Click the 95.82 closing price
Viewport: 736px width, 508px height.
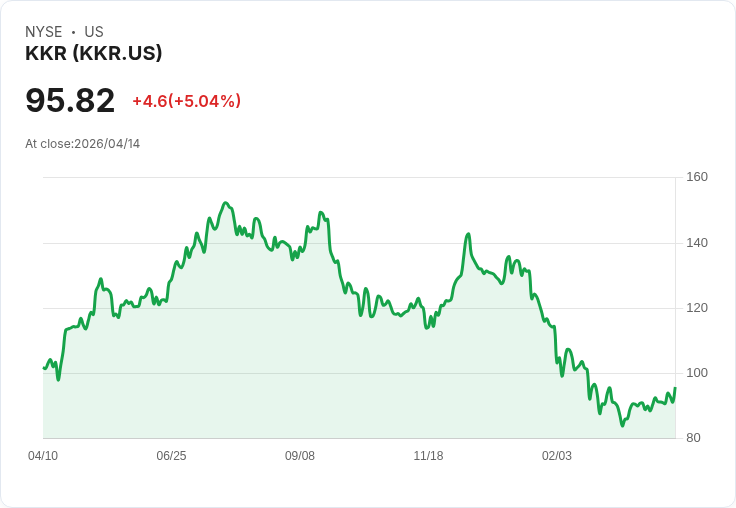pos(70,100)
